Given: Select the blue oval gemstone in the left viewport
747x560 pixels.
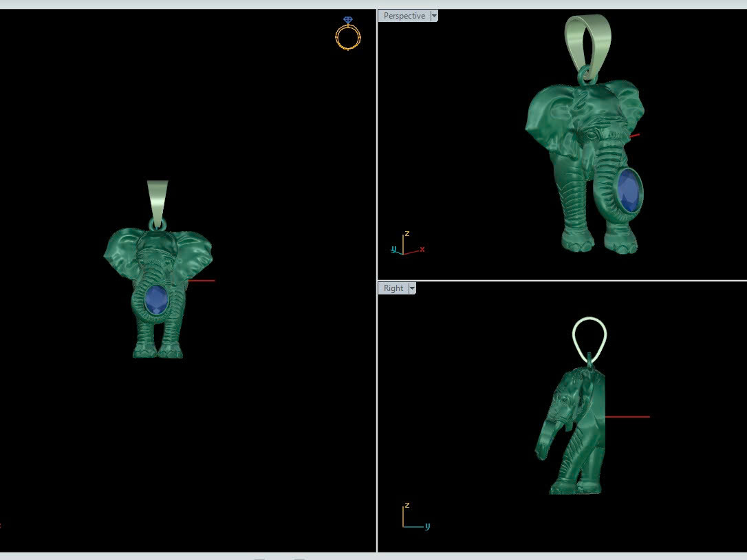Looking at the screenshot, I should (157, 300).
